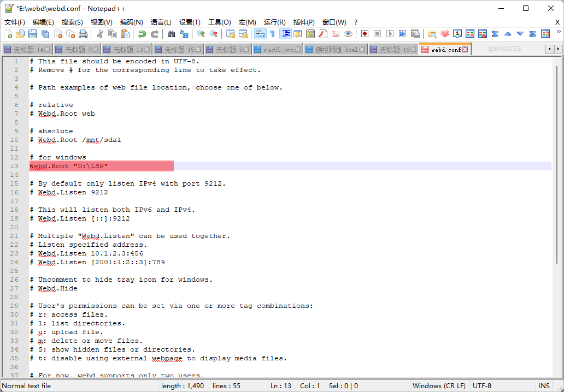Expand hidden toolbar items chevron
Viewport: 564px width, 392px height.
tap(559, 32)
